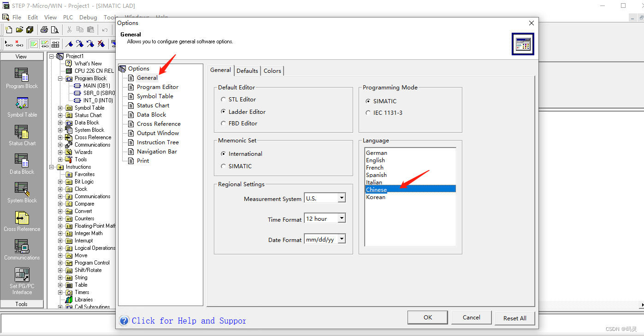Select SIMATIC mnemonic set option

pos(223,165)
